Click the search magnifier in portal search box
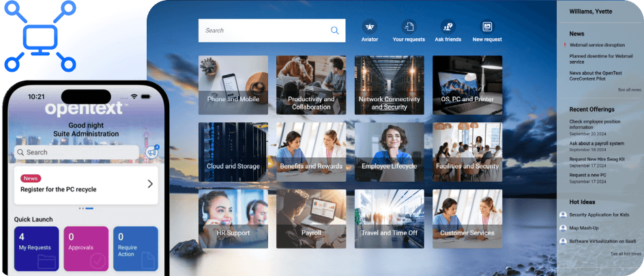This screenshot has height=276, width=644. pos(335,31)
